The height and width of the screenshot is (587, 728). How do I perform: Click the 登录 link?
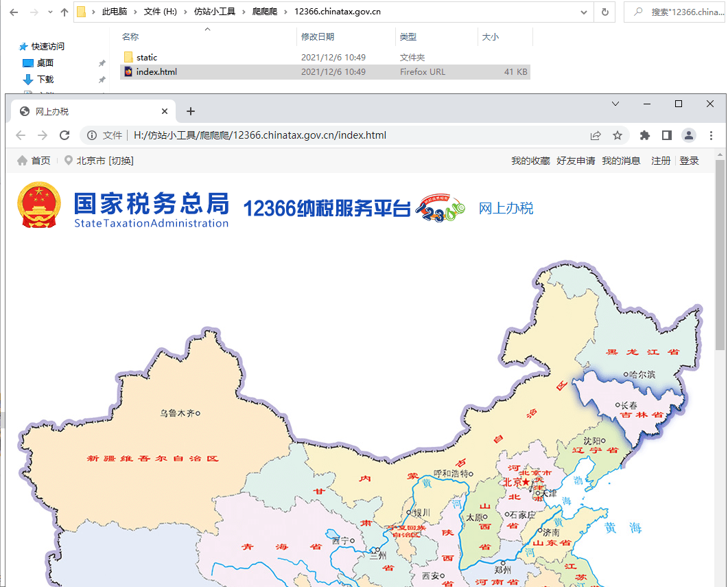point(690,161)
